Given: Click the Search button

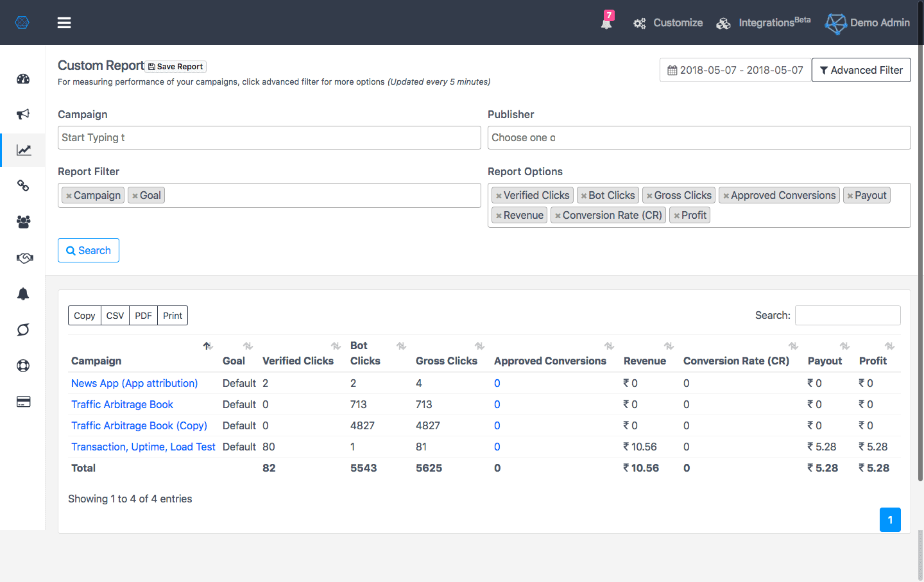Looking at the screenshot, I should (89, 250).
